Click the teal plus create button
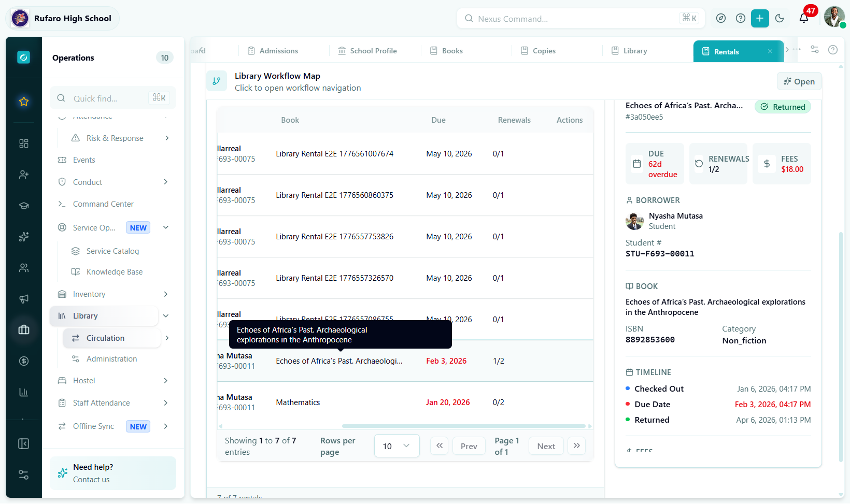Screen dimensions: 850x504 pos(760,18)
